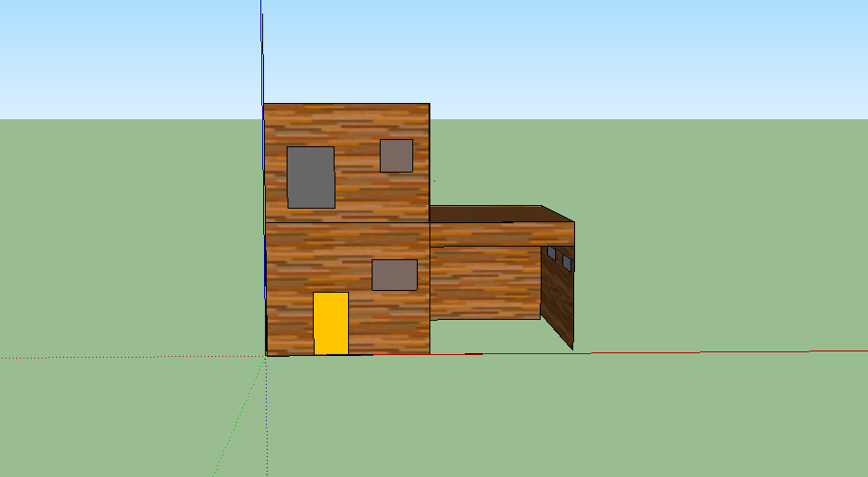Screen dimensions: 868x477
Task: Click the left small garage side window
Action: [x=552, y=254]
